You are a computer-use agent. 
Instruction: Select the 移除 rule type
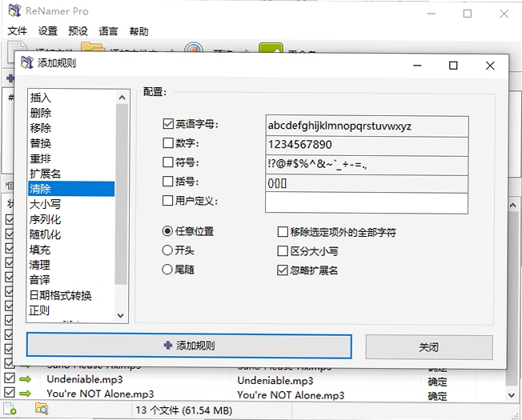(71, 128)
